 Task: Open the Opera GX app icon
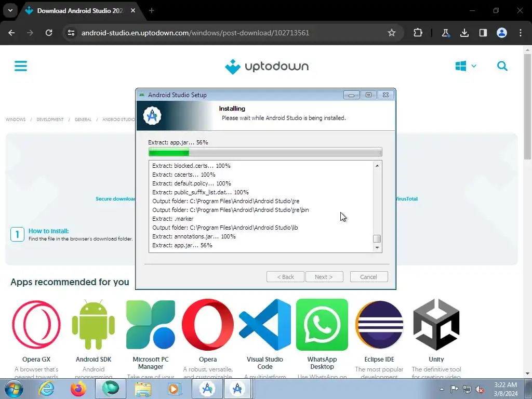tap(36, 325)
